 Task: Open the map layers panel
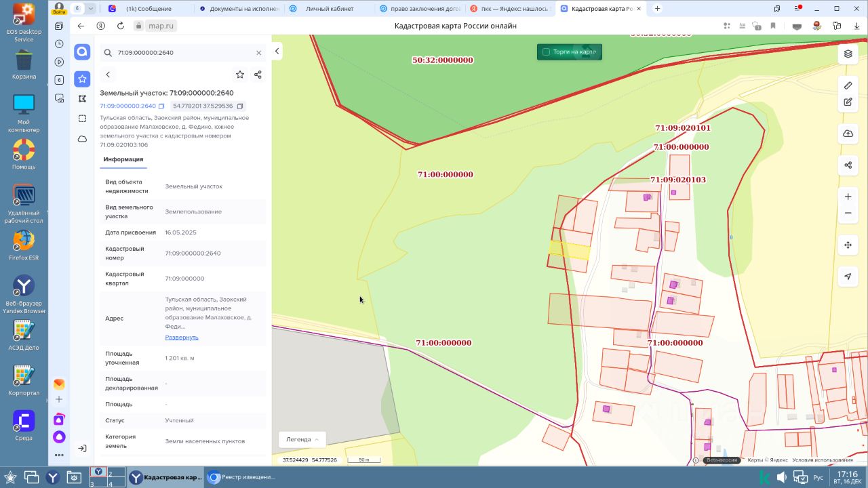848,54
